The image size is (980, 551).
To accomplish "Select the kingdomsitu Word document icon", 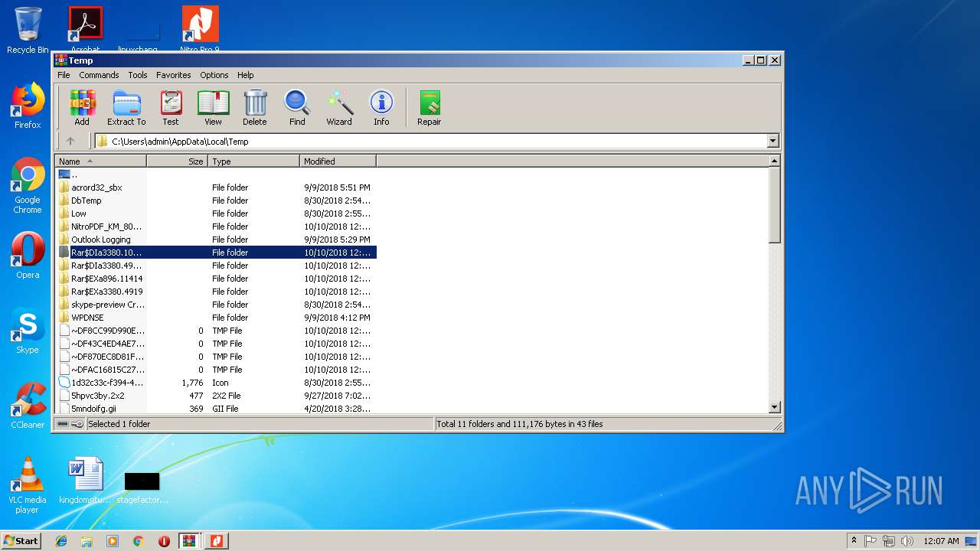I will 85,481.
